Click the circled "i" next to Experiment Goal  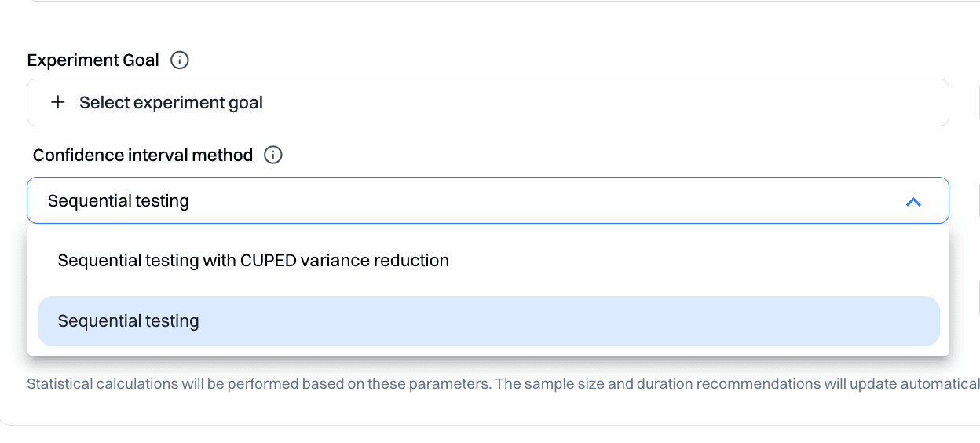click(x=180, y=60)
